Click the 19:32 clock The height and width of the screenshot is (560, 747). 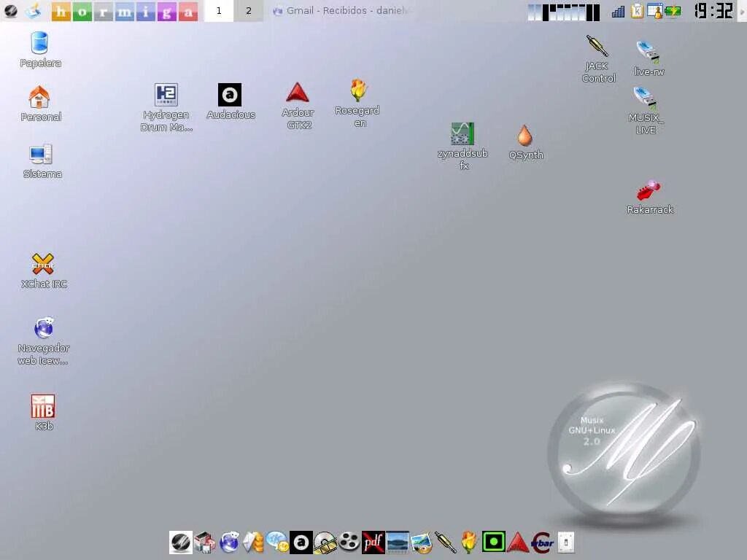(x=713, y=11)
